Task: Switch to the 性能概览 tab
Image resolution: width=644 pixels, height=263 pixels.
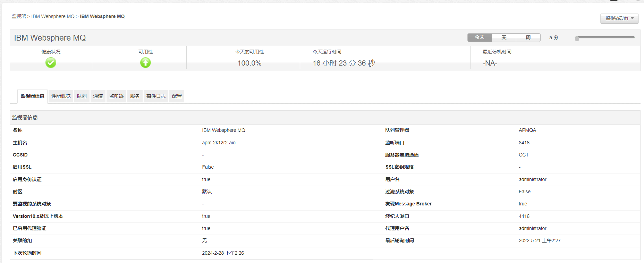Action: pyautogui.click(x=61, y=96)
